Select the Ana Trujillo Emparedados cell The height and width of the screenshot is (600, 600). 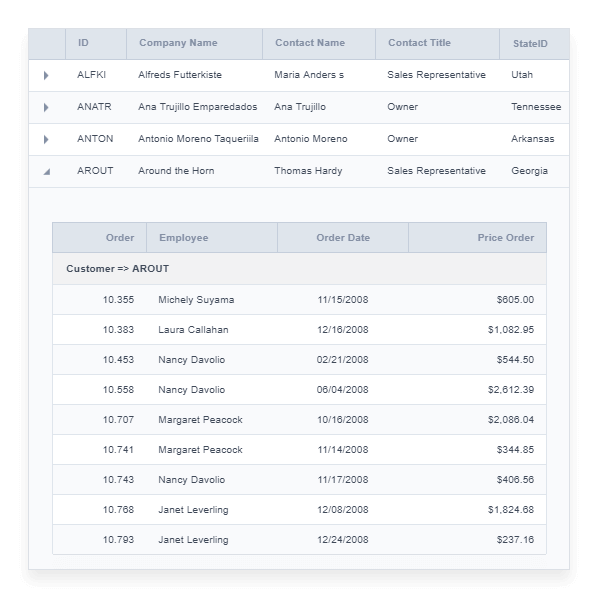point(195,107)
